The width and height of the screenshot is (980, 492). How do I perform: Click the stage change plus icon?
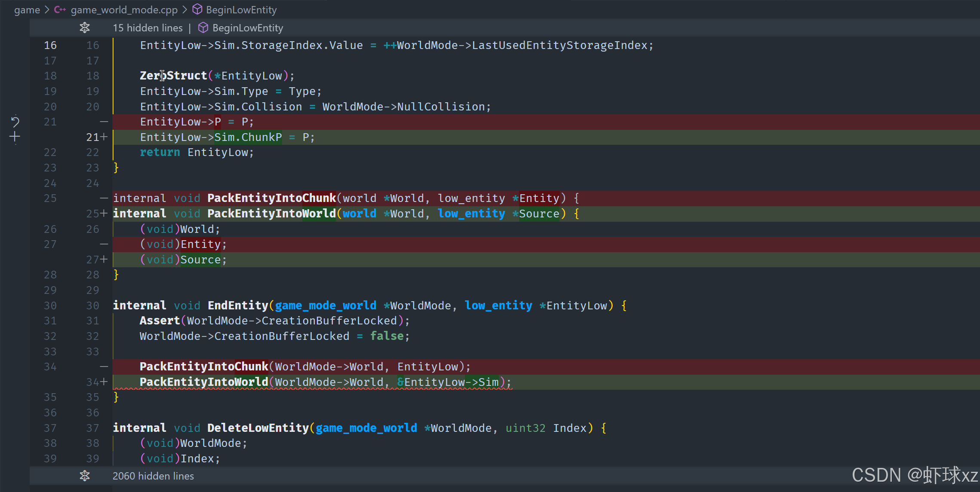point(15,137)
